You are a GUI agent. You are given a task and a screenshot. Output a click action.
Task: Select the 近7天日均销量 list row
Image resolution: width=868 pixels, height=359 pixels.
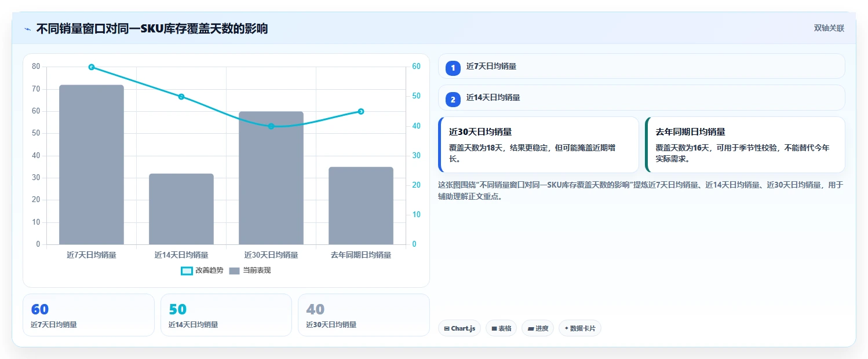[x=641, y=66]
